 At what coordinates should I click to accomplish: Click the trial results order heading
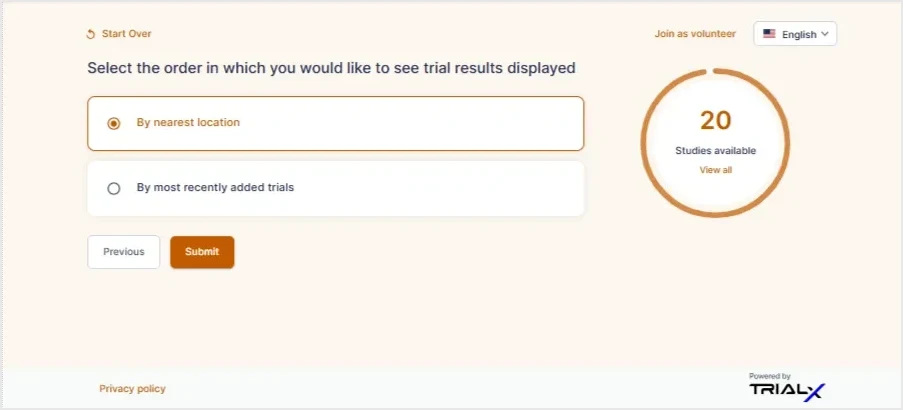click(x=331, y=68)
